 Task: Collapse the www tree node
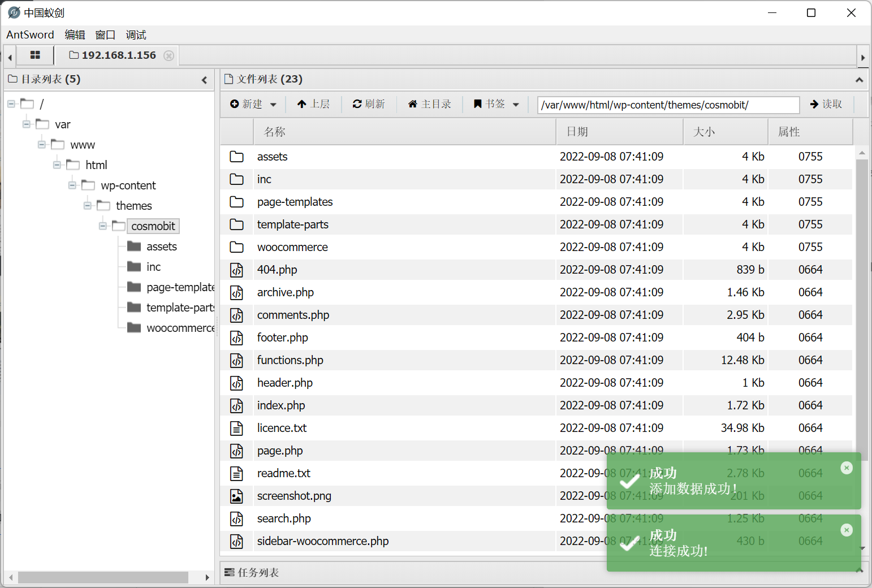point(41,144)
